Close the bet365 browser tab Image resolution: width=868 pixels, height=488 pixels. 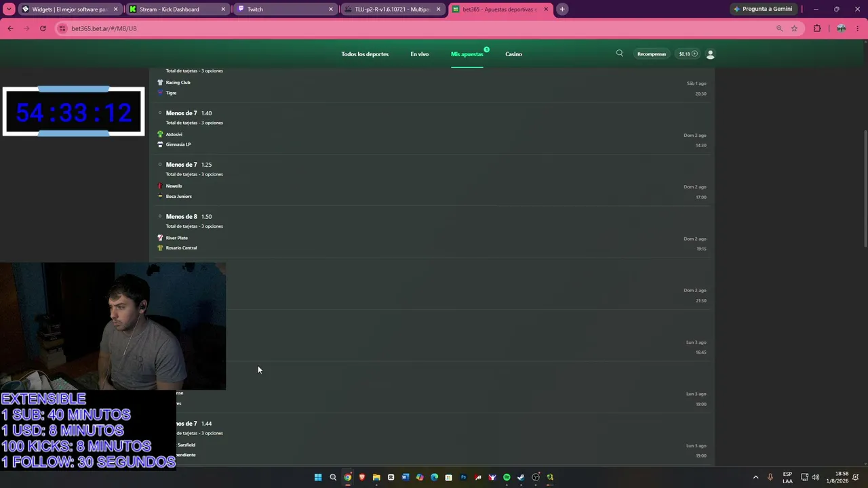coord(546,9)
